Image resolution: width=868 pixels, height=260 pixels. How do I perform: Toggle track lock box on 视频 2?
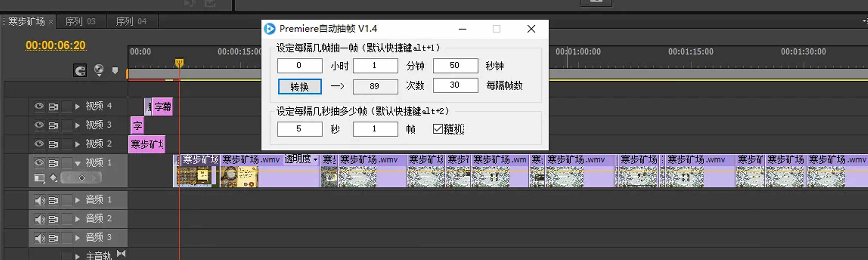67,144
